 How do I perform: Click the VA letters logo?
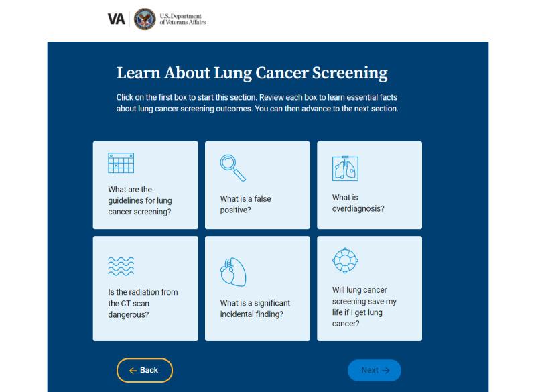116,19
